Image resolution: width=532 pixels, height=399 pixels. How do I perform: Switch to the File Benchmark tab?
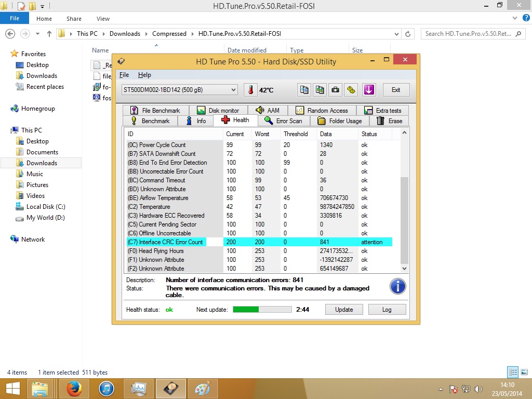click(155, 110)
